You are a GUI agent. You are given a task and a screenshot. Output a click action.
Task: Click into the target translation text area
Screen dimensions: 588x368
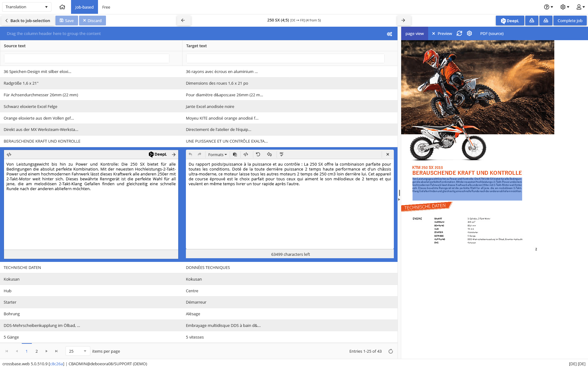pos(290,204)
